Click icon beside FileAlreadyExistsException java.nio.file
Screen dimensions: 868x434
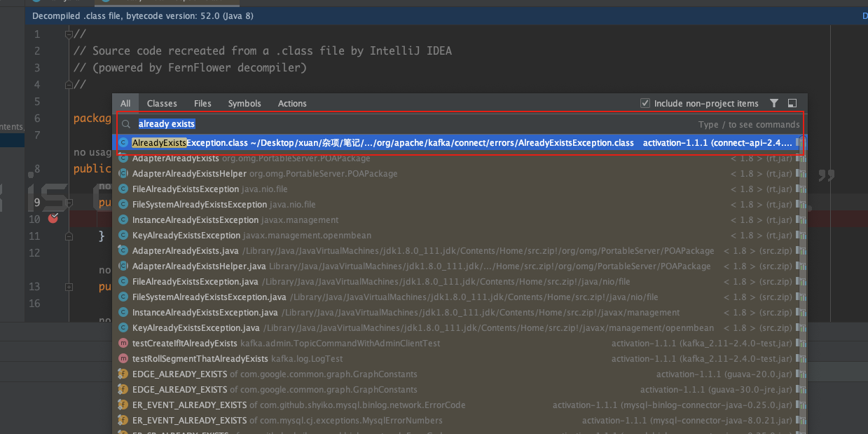pos(123,189)
